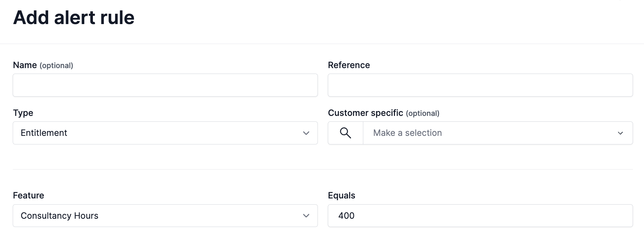Viewport: 644px width, 249px height.
Task: Click the chevron arrow beside Make a selection
Action: [620, 133]
